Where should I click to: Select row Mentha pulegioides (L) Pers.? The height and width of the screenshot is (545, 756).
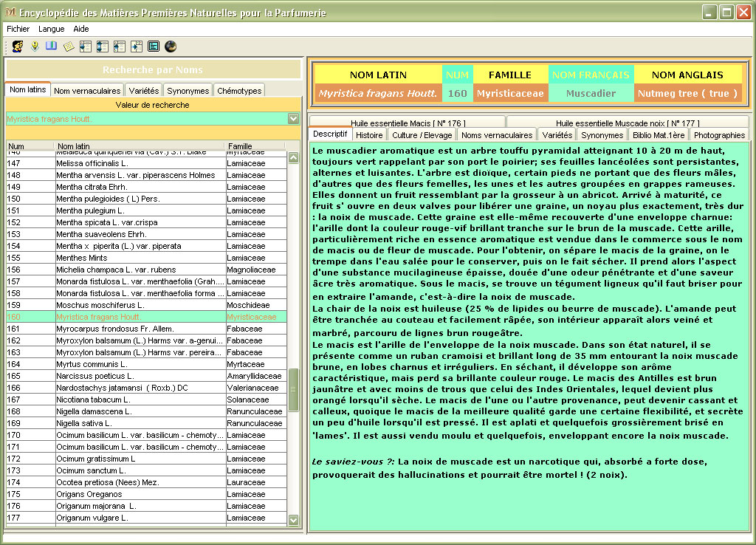pyautogui.click(x=147, y=199)
